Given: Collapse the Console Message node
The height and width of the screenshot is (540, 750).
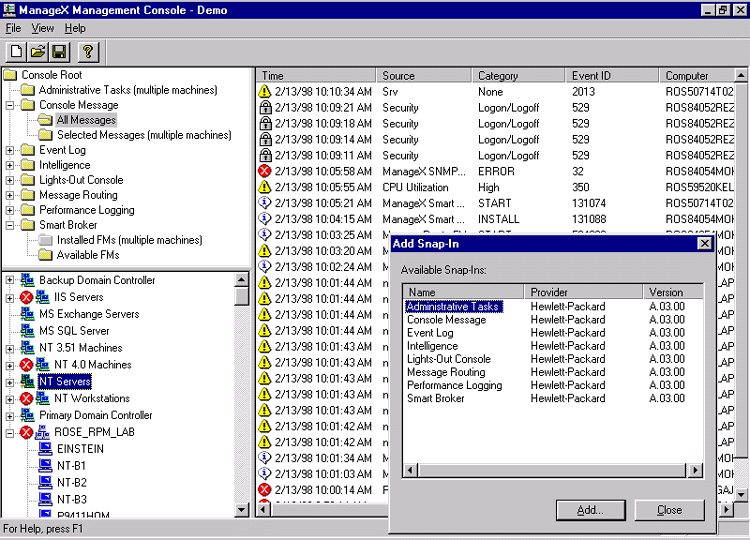Looking at the screenshot, I should pyautogui.click(x=10, y=105).
